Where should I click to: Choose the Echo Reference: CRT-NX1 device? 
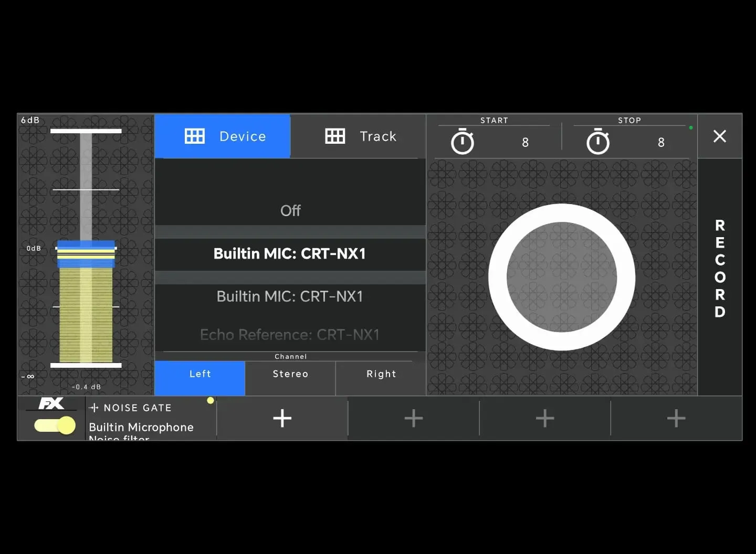pos(290,335)
